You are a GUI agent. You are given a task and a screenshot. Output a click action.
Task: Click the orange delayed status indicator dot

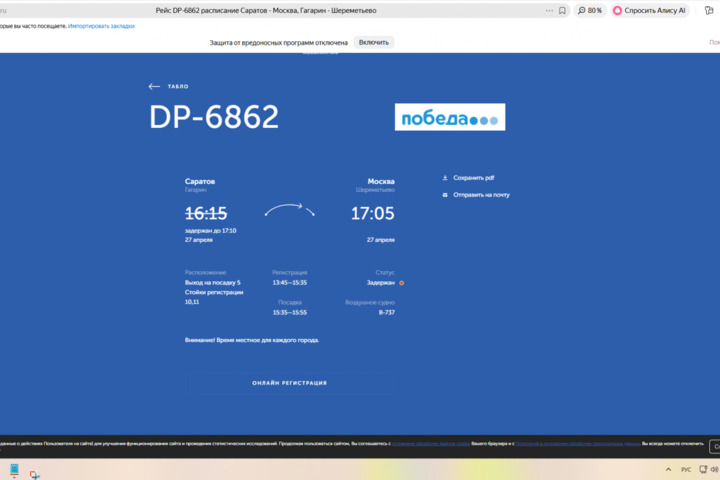coord(402,283)
